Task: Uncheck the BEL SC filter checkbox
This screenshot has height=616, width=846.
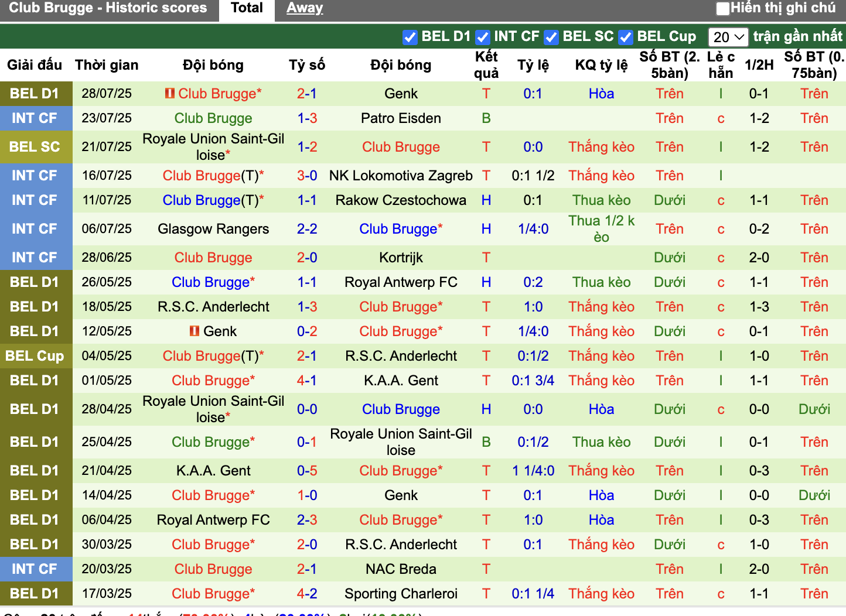Action: coord(551,37)
